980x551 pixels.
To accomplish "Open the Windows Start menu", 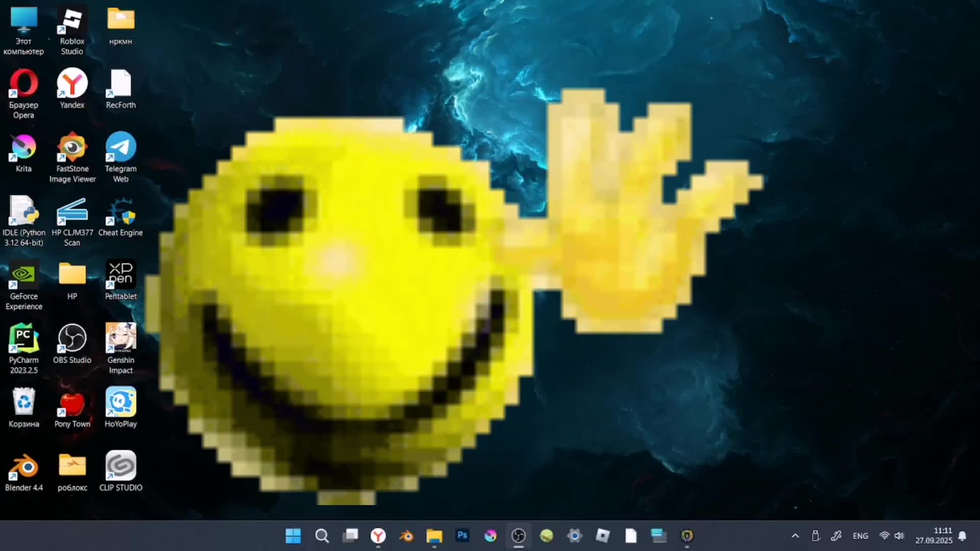I will (293, 536).
